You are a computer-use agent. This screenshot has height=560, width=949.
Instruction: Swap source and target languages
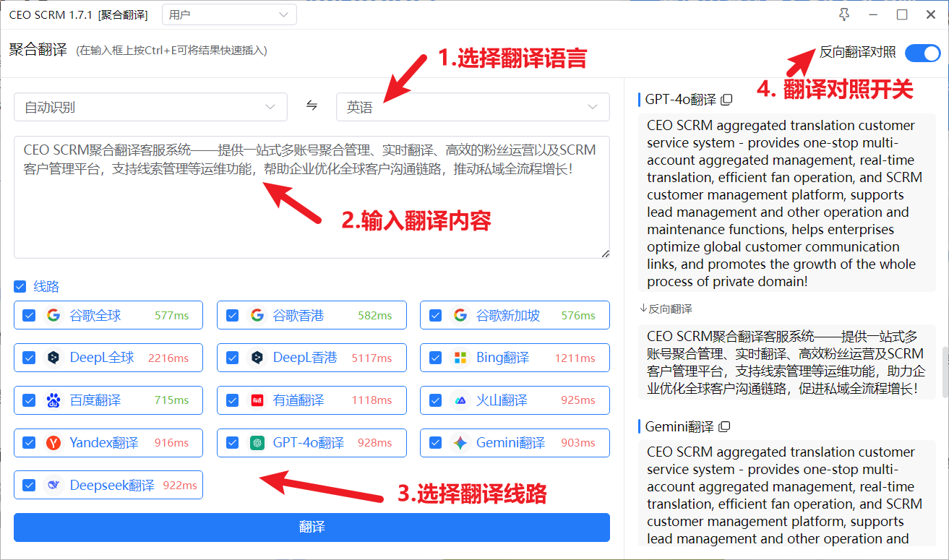click(312, 106)
